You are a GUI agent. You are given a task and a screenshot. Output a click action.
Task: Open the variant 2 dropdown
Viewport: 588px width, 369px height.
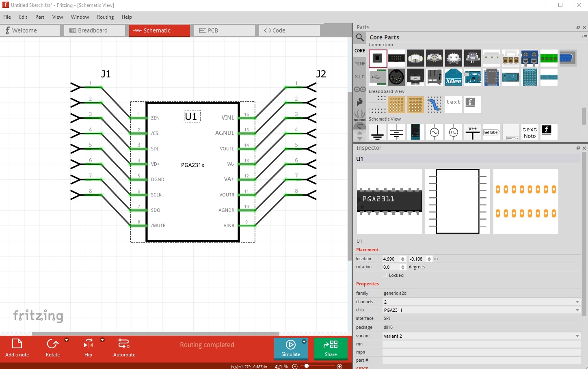pos(481,336)
